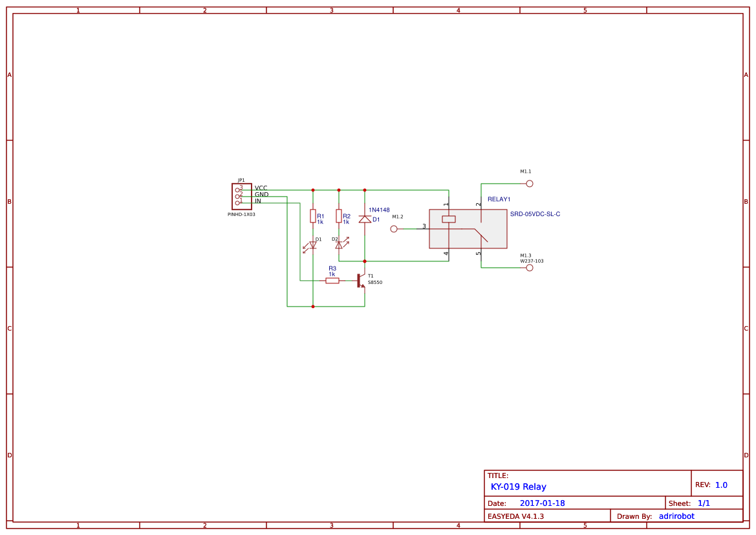Click the EASYEDA V4.1.3 text
Image resolution: width=756 pixels, height=535 pixels.
[515, 517]
